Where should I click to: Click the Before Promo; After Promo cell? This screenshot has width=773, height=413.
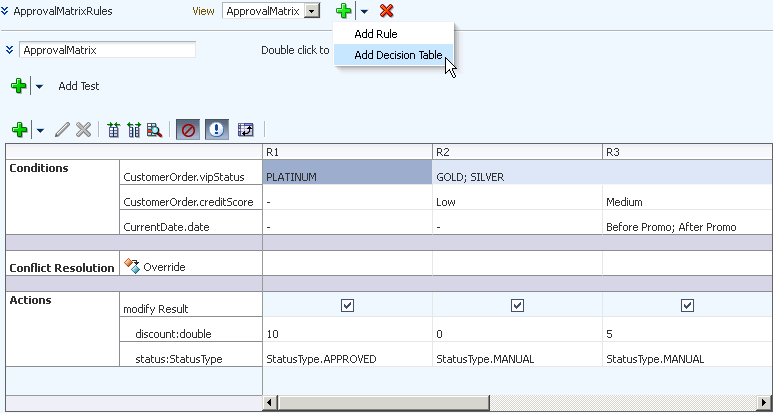[x=688, y=222]
